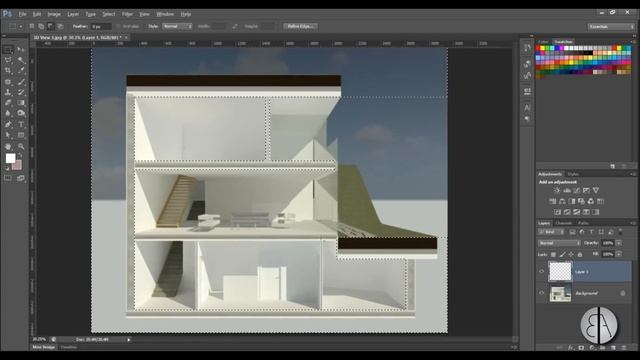640x360 pixels.
Task: Add a Hue/Saturation adjustment
Action: coord(553,201)
